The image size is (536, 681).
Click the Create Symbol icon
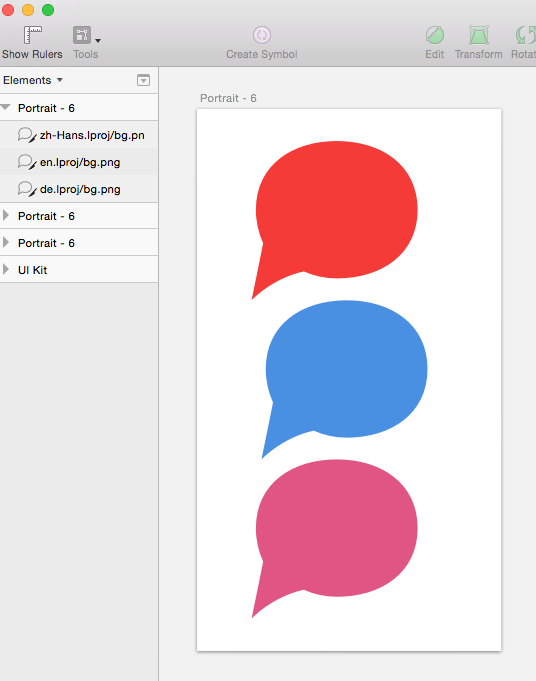point(262,35)
